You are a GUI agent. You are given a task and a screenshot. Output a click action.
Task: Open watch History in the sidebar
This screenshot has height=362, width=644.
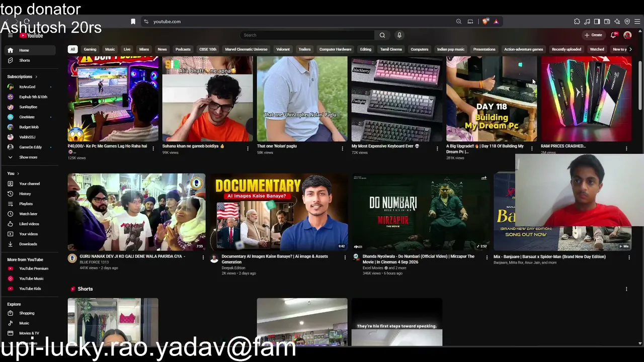(x=30, y=194)
